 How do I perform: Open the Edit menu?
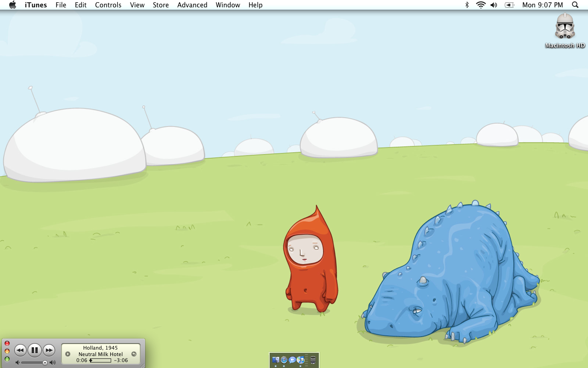point(81,5)
